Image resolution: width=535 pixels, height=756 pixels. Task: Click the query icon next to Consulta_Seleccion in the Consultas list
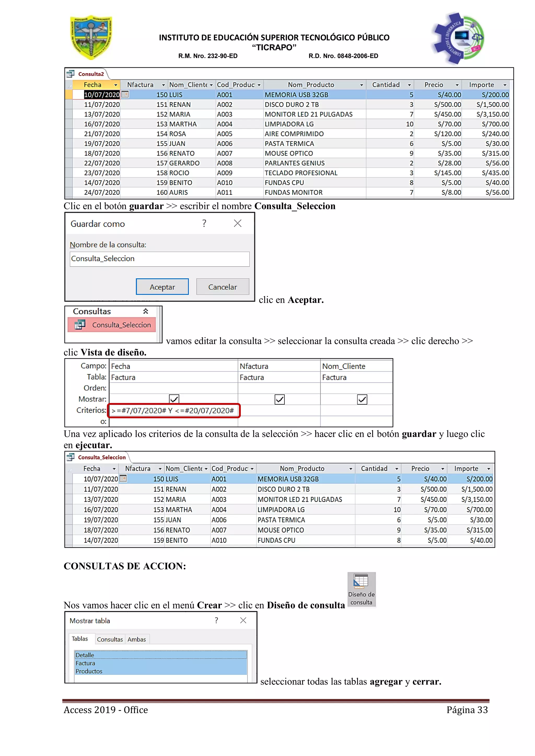80,325
